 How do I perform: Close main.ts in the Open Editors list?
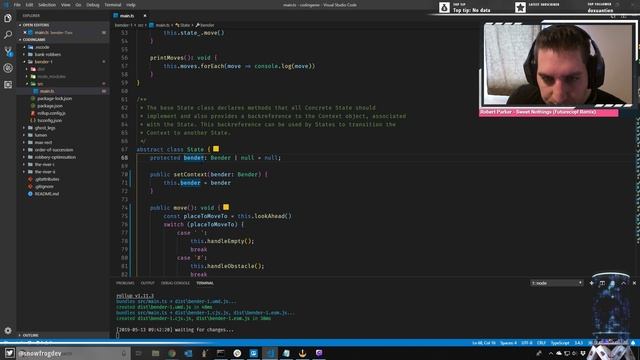(x=25, y=32)
